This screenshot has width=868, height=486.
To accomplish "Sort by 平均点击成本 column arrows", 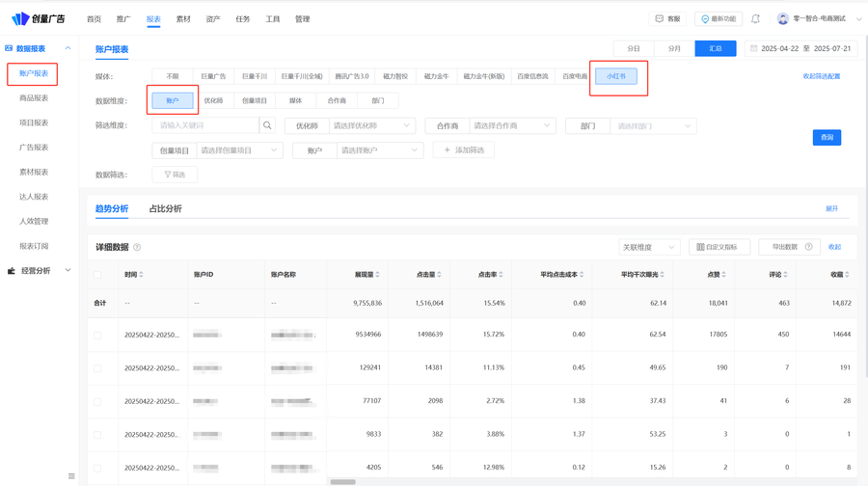I will (x=582, y=275).
